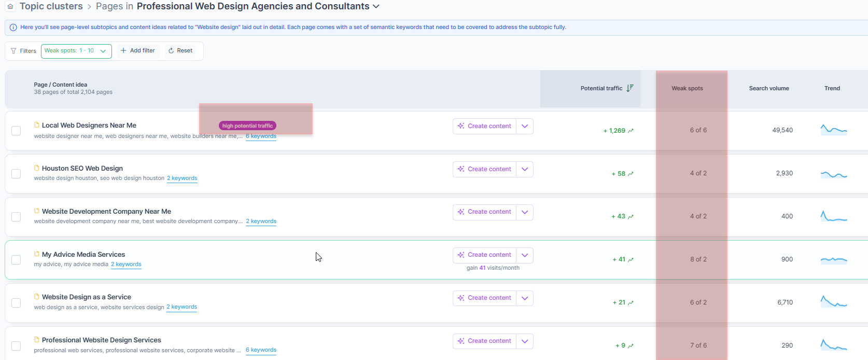Image resolution: width=868 pixels, height=360 pixels.
Task: Click the high potential traffic badge
Action: [247, 126]
